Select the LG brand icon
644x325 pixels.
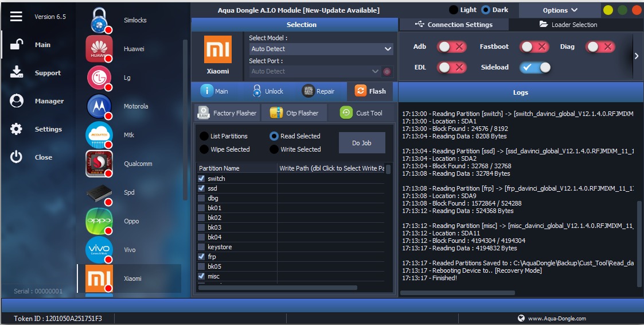click(x=99, y=78)
